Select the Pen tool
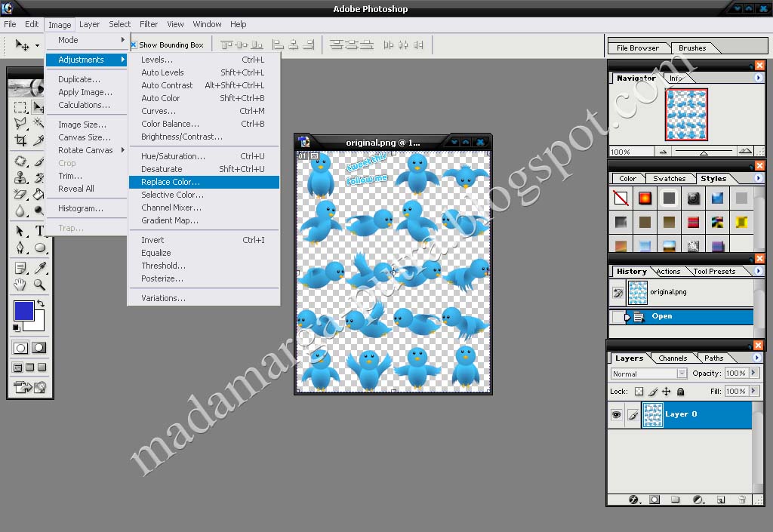 coord(20,248)
